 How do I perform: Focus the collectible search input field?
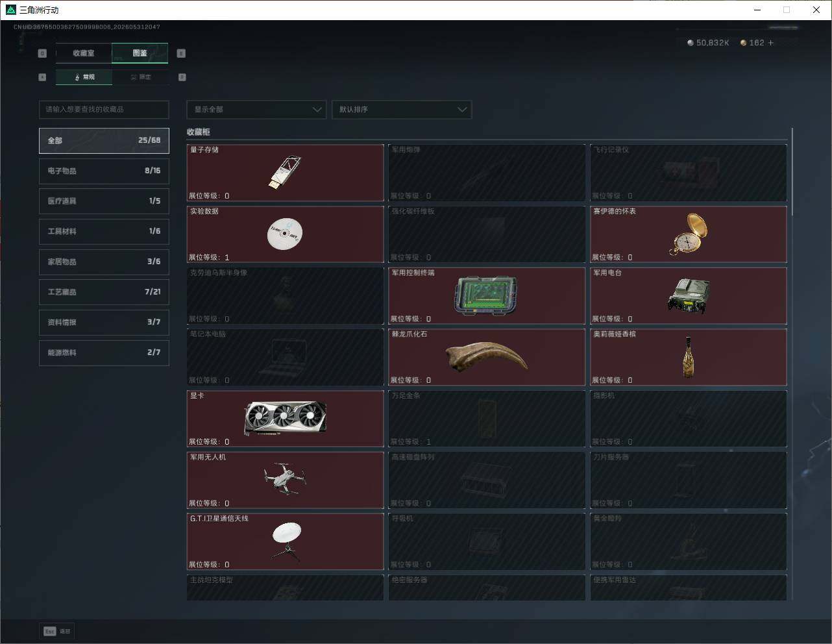pos(104,110)
